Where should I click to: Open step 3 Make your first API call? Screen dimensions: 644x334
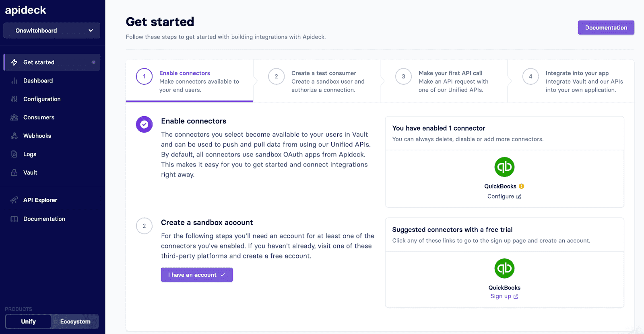point(444,81)
